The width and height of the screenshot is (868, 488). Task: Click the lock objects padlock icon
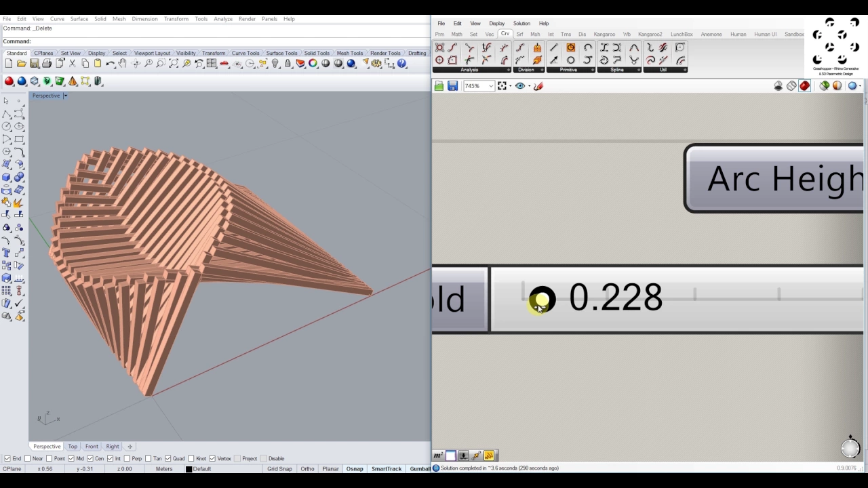point(288,64)
